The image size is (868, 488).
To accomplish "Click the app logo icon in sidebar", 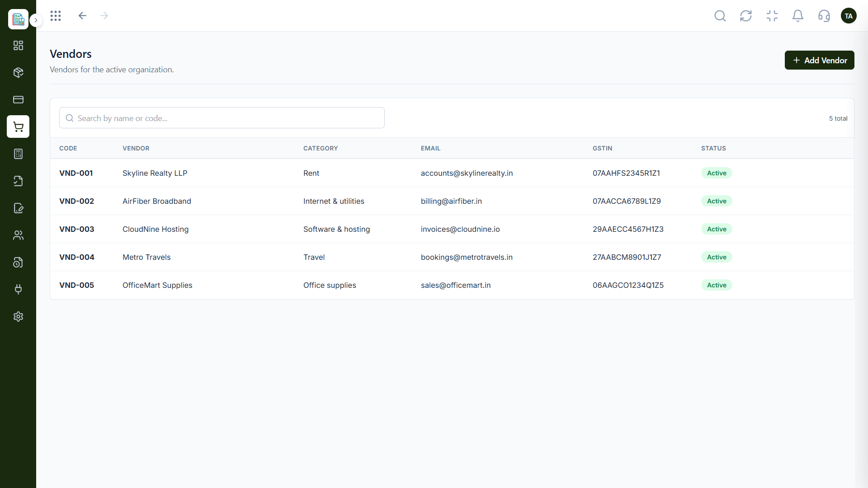I will (x=18, y=19).
